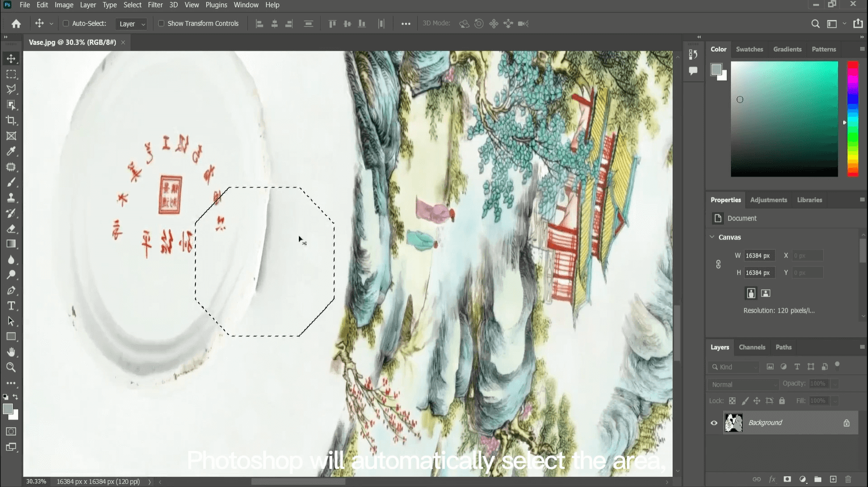Switch to the Paths tab

tap(783, 347)
